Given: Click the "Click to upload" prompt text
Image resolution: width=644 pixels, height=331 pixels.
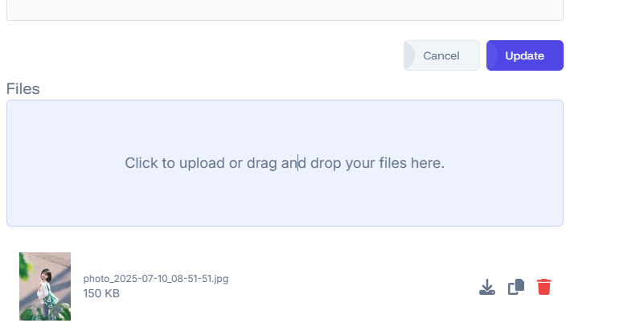Looking at the screenshot, I should tap(285, 163).
